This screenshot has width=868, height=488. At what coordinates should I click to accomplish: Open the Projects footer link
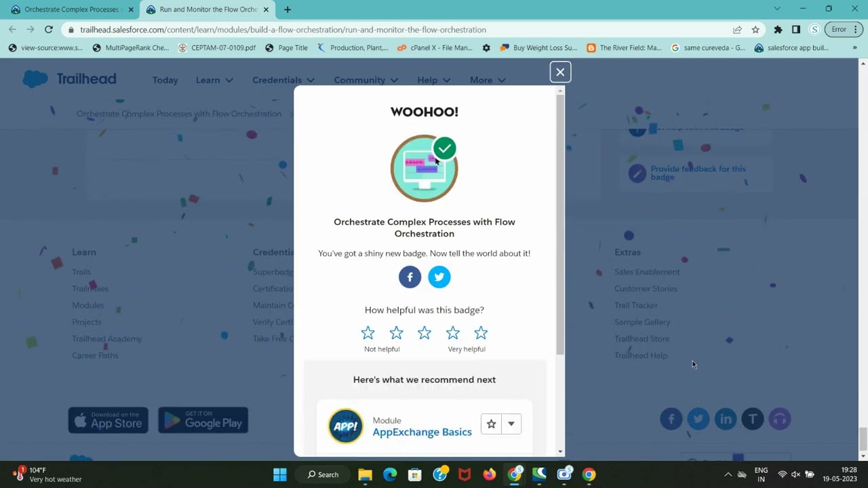[x=87, y=322]
